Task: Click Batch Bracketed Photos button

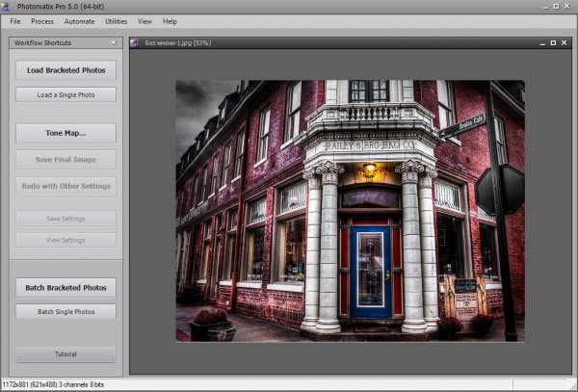Action: 66,288
